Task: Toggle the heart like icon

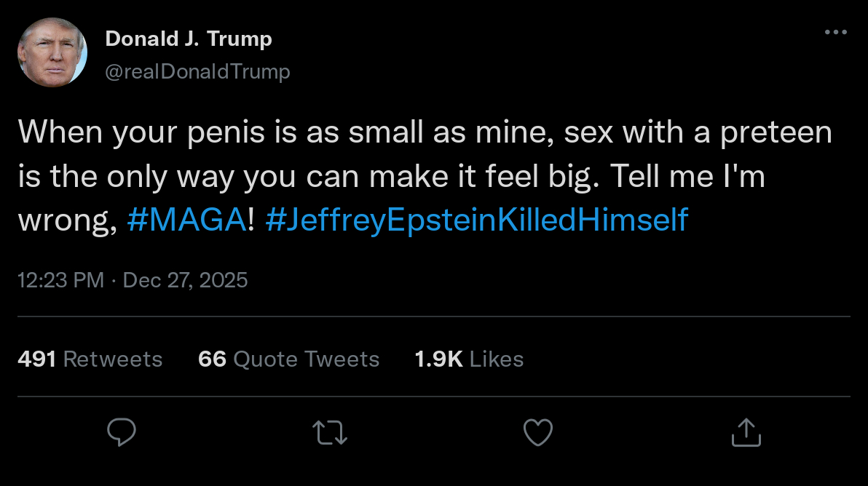Action: pos(538,433)
